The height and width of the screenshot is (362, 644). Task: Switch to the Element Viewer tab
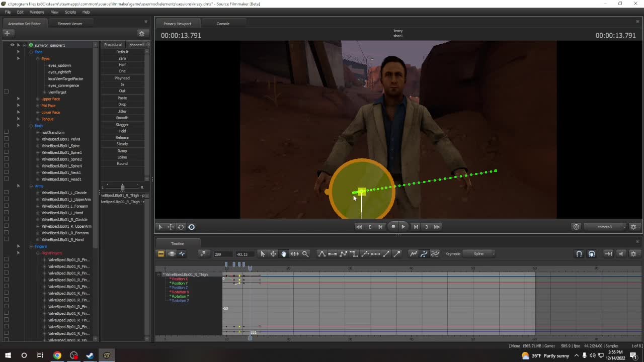70,24
